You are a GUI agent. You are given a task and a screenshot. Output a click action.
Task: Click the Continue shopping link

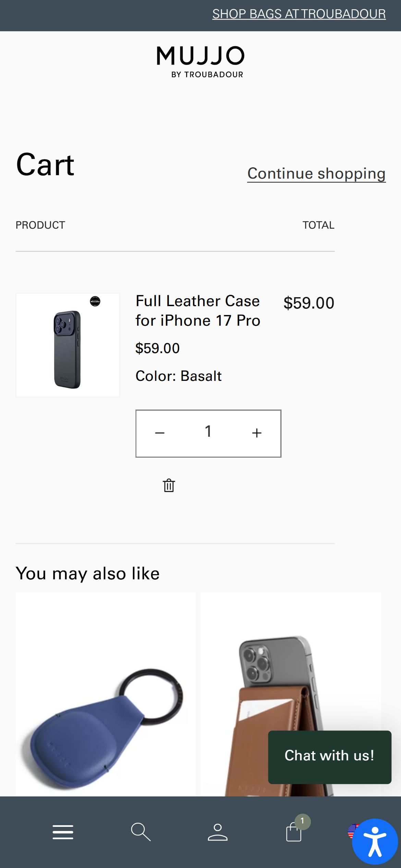316,173
